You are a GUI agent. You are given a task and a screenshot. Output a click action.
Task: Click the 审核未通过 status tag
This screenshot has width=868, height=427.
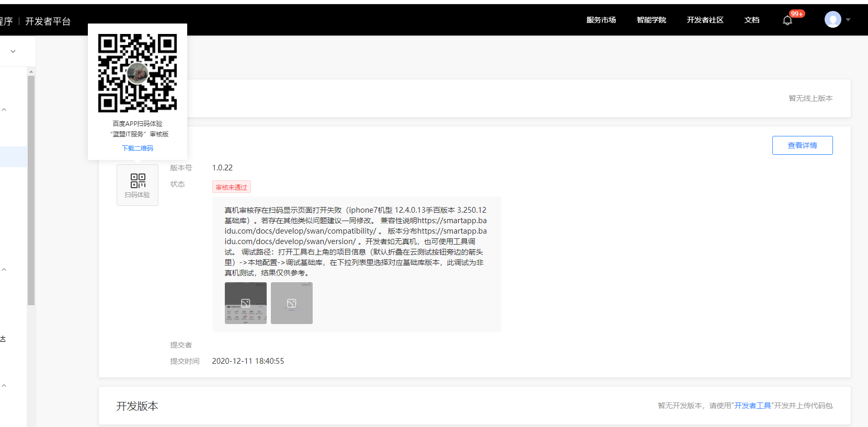pyautogui.click(x=232, y=187)
